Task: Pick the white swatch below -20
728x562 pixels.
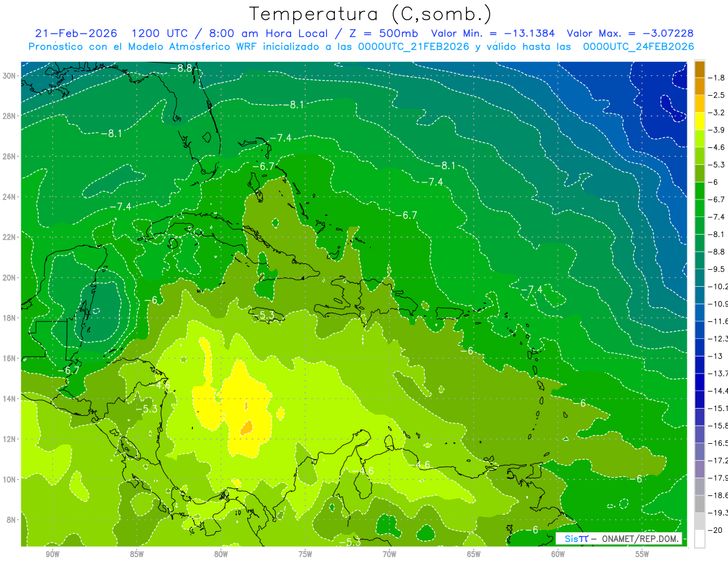Action: point(699,539)
